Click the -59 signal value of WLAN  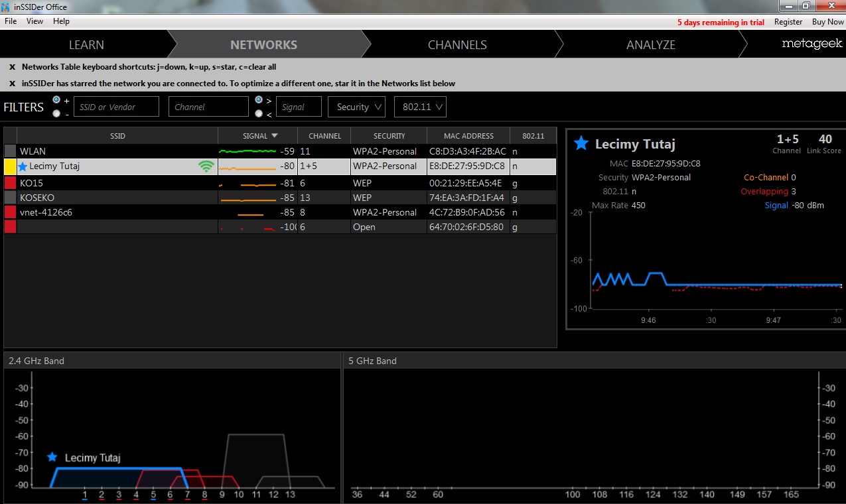point(287,151)
